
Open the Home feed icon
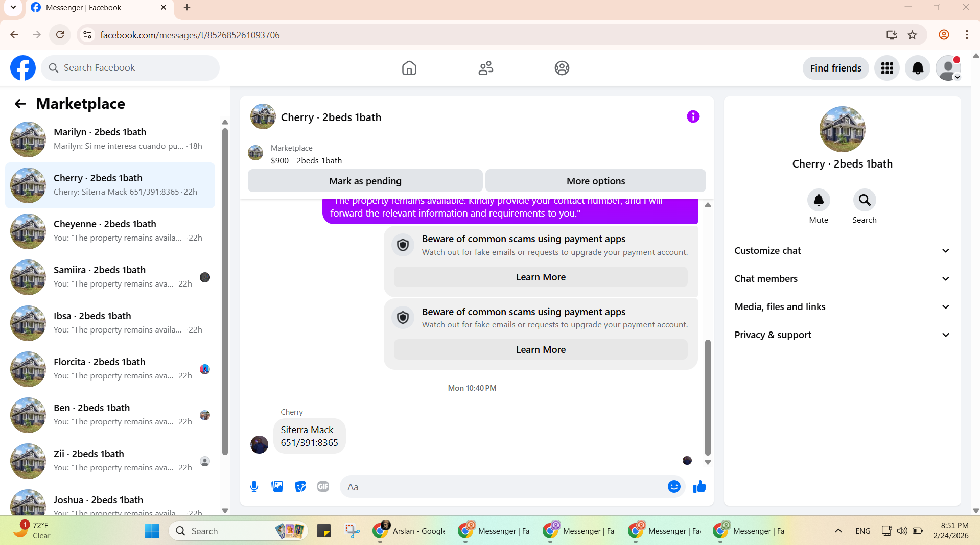click(x=409, y=68)
